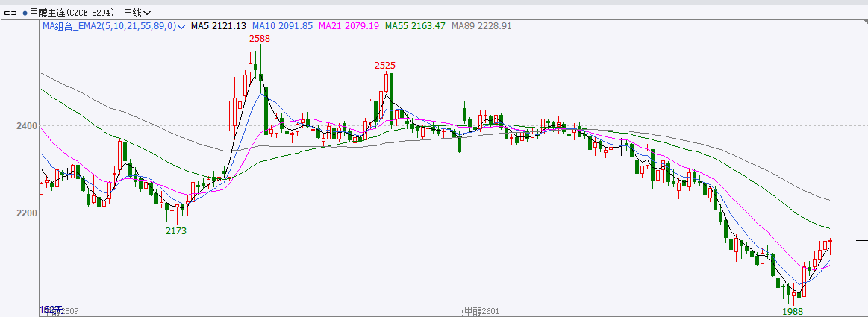
Task: Select the latest candlestick at right edge
Action: click(830, 245)
